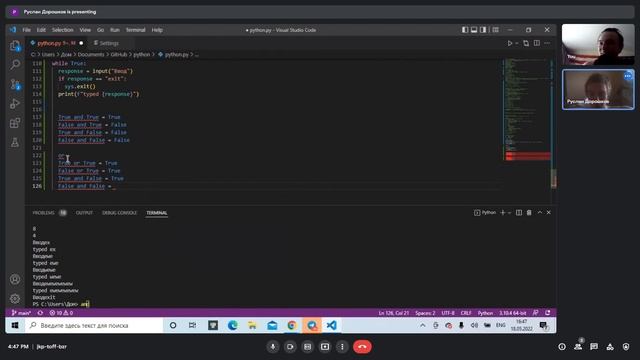The image size is (640, 360).
Task: Run the Python file with play icon
Action: tap(510, 43)
